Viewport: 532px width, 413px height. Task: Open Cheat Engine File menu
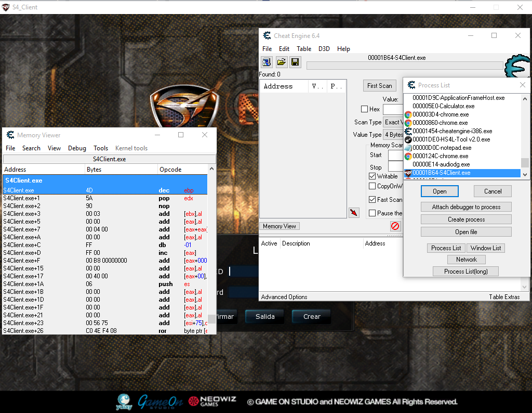[267, 48]
